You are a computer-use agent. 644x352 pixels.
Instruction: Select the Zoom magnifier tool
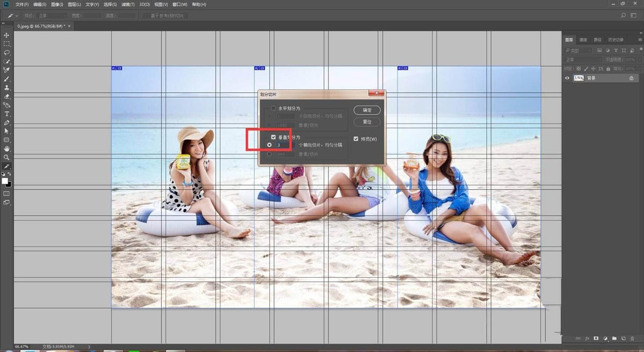(x=6, y=157)
